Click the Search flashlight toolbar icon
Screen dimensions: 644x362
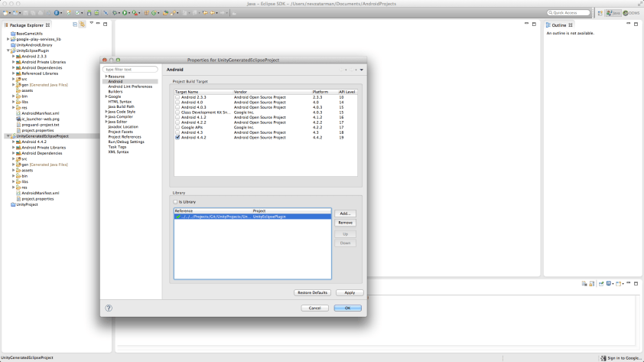coord(173,13)
